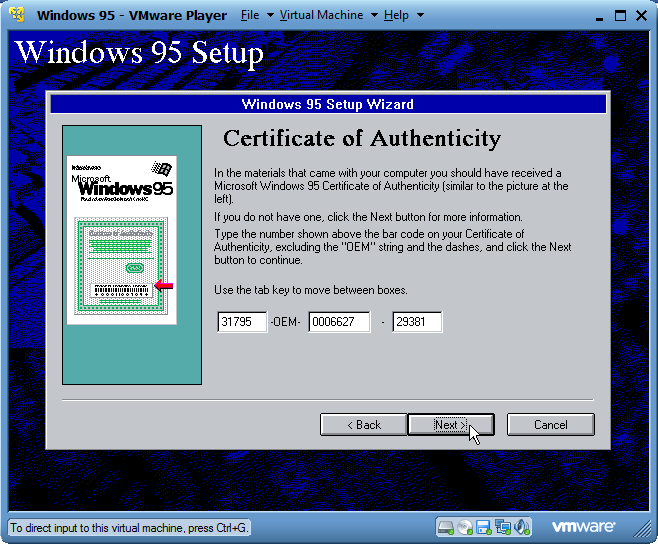
Task: Click the Windows 95 Setup Wizard title bar
Action: pos(328,104)
